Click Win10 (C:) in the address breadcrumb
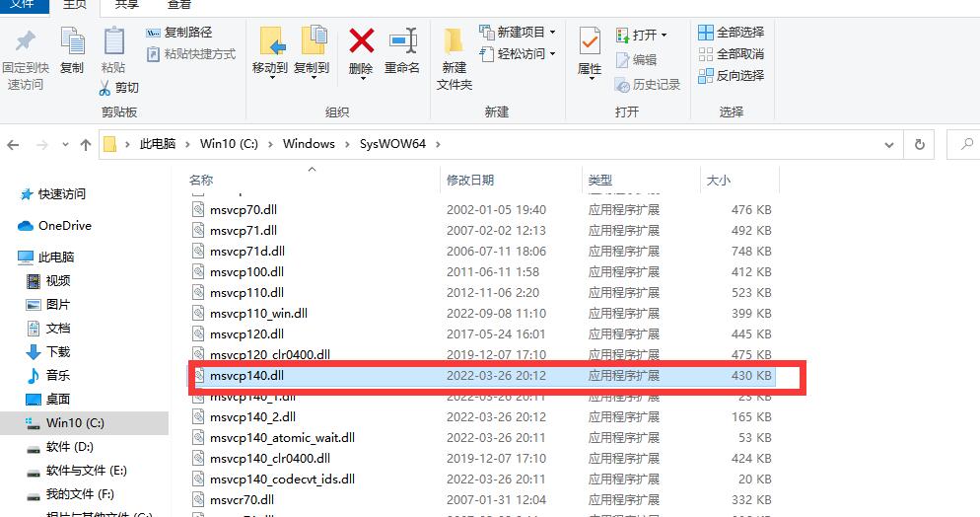This screenshot has height=517, width=980. (x=229, y=144)
